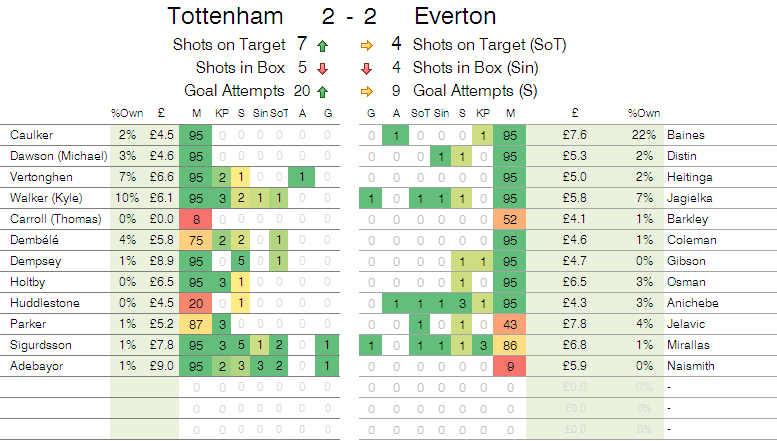Click Jelavic's orange minutes cell showing 43

510,324
